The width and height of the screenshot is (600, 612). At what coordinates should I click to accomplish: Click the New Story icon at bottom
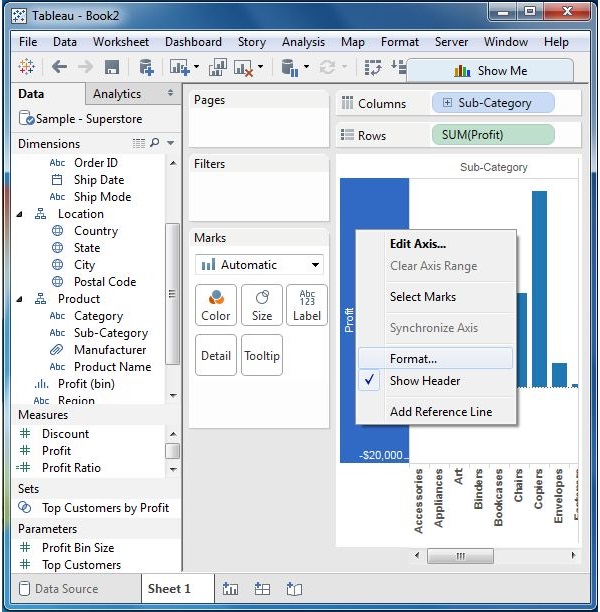[294, 589]
